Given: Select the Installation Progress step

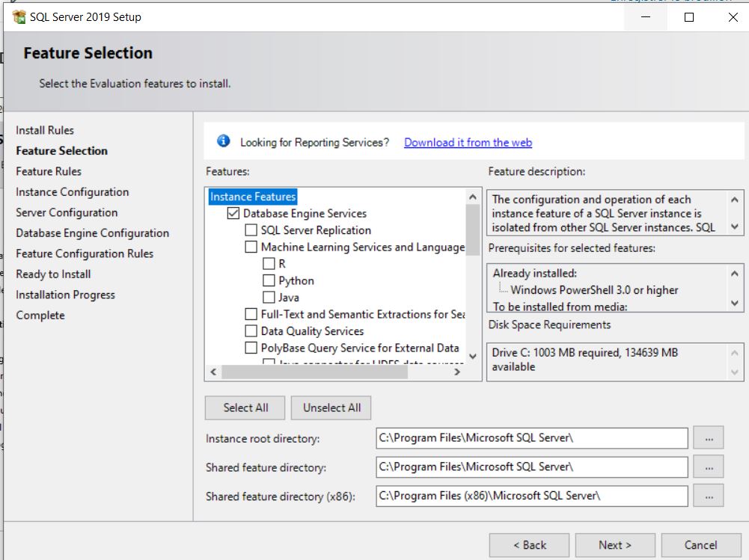Looking at the screenshot, I should click(65, 295).
